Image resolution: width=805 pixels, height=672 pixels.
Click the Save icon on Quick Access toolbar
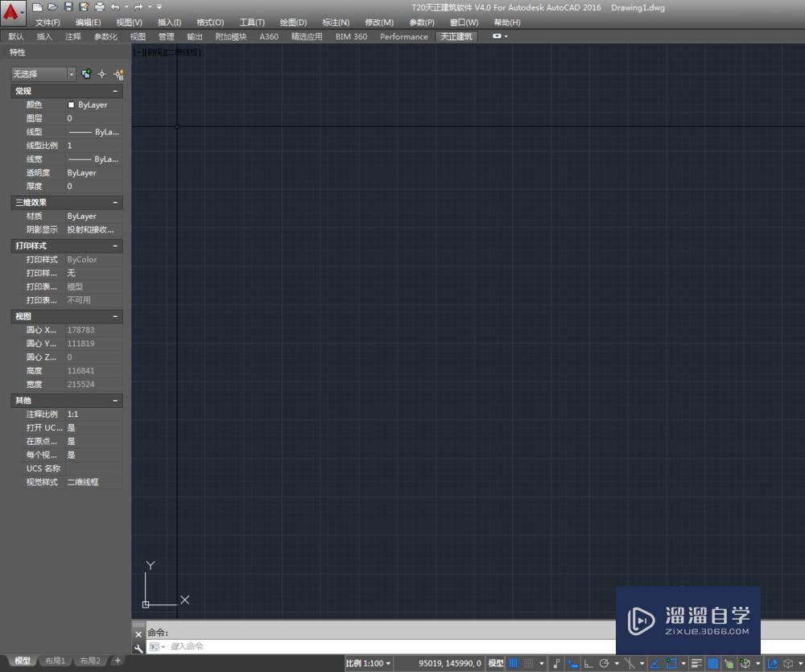pyautogui.click(x=68, y=7)
